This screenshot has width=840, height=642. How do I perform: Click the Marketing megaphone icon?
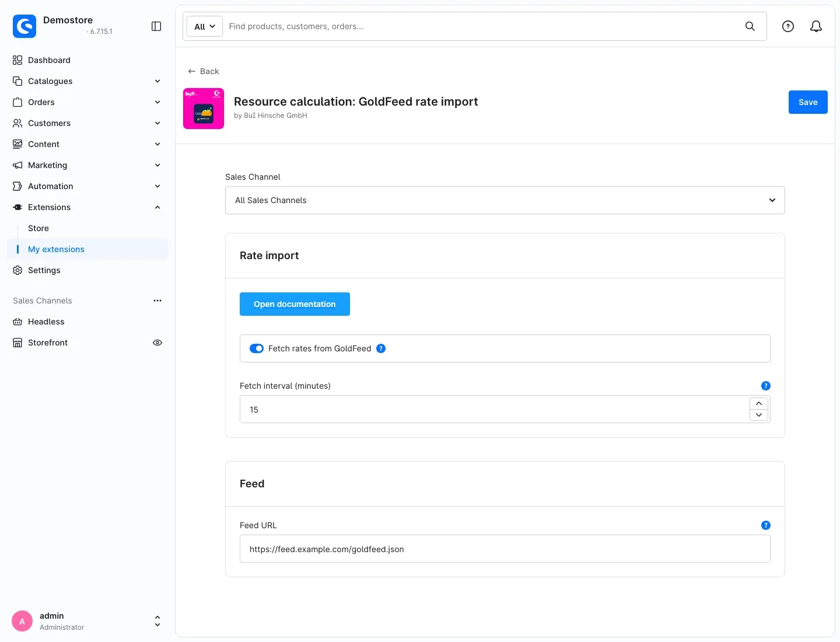click(17, 165)
